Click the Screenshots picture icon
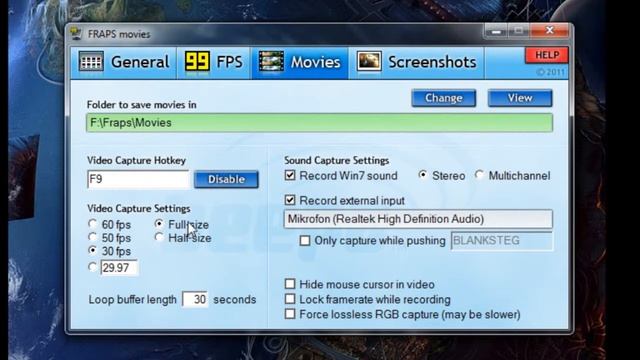The width and height of the screenshot is (640, 360). (x=369, y=62)
